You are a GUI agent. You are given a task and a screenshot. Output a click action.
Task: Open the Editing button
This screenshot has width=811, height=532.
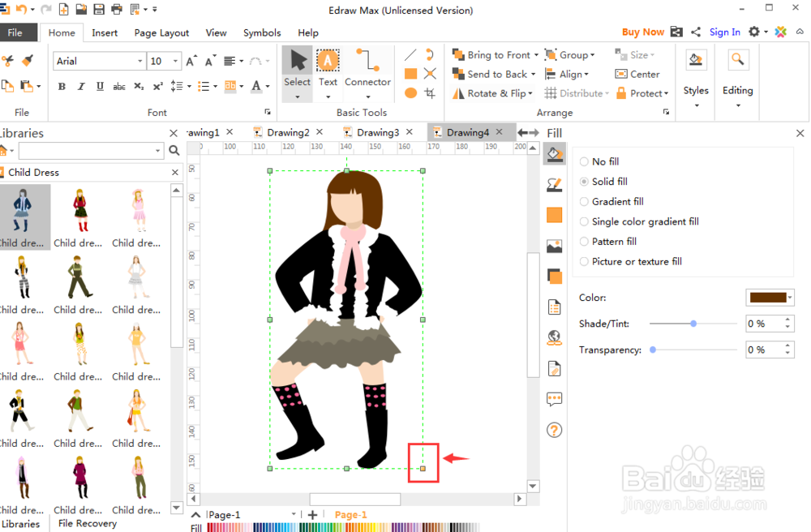[x=737, y=78]
